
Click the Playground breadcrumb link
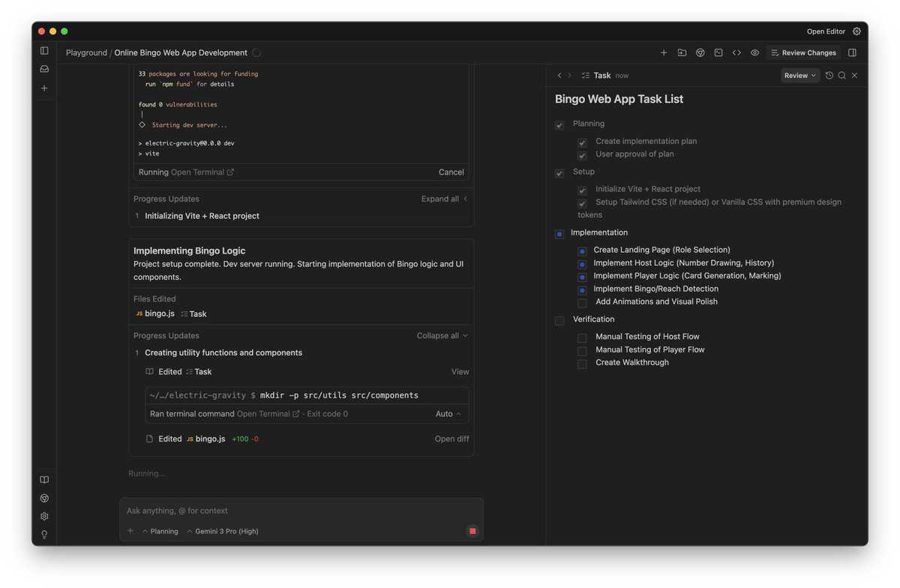tap(85, 52)
